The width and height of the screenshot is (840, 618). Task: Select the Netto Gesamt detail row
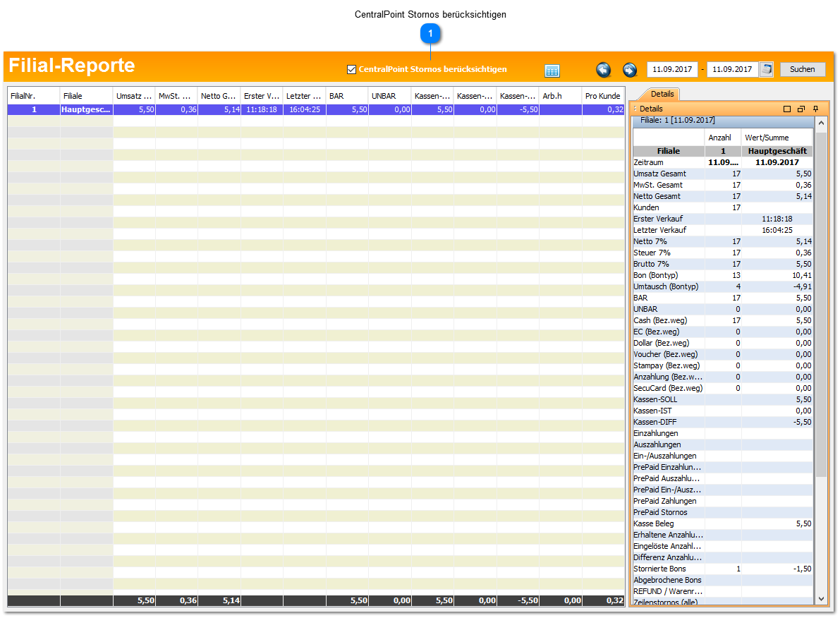point(723,196)
